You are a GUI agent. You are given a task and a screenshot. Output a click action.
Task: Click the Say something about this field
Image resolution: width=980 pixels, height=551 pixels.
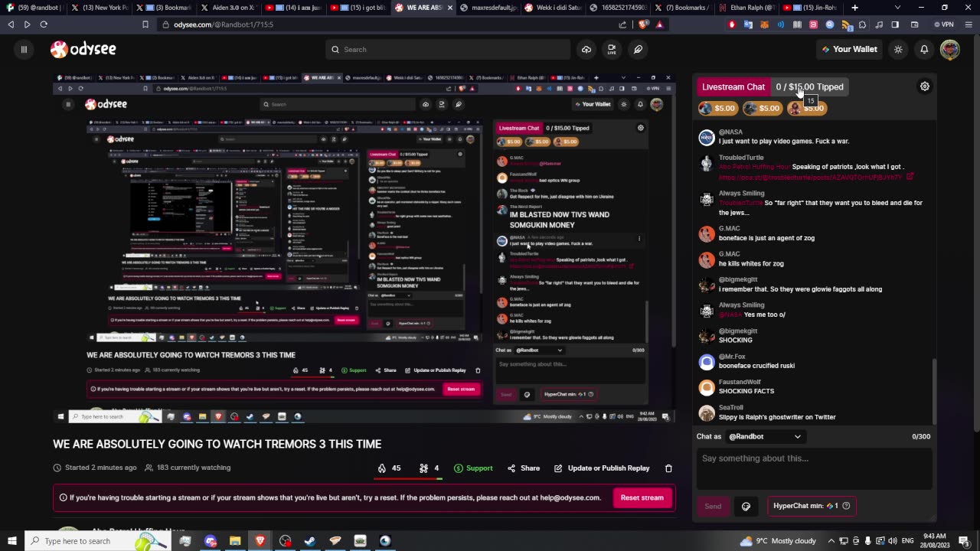point(814,468)
